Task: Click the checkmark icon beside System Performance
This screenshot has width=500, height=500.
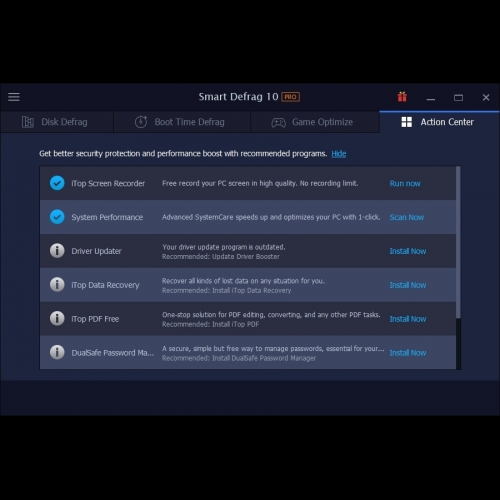Action: coord(57,217)
